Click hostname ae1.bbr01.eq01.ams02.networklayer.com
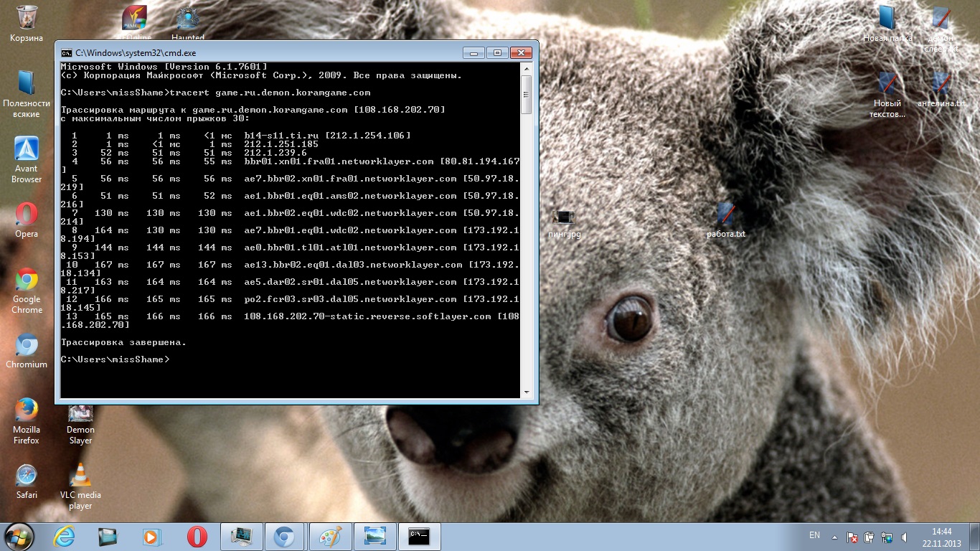This screenshot has width=980, height=551. pos(350,196)
